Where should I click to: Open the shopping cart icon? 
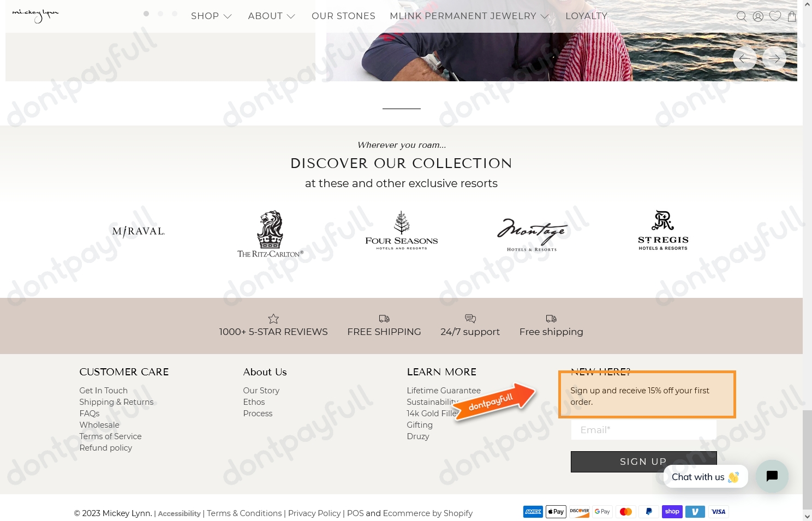(x=792, y=16)
